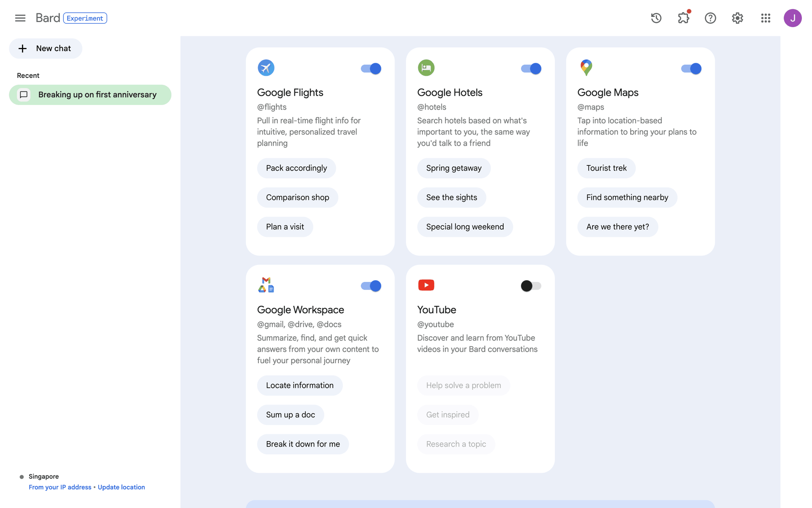This screenshot has height=508, width=812.
Task: Select the 'Comparison shop' chip
Action: [297, 197]
